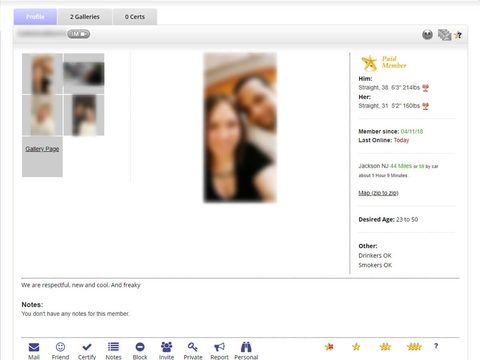Click the 44 Miles distance text
The width and height of the screenshot is (480, 360).
click(x=401, y=166)
